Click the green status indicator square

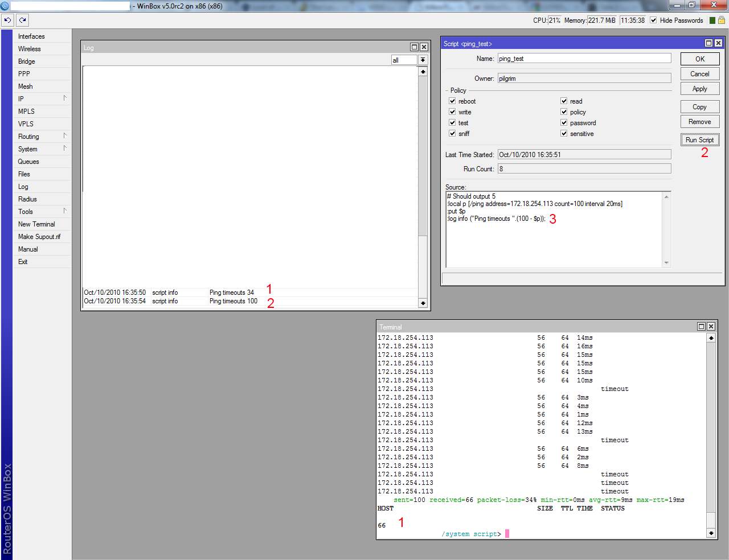pos(712,20)
